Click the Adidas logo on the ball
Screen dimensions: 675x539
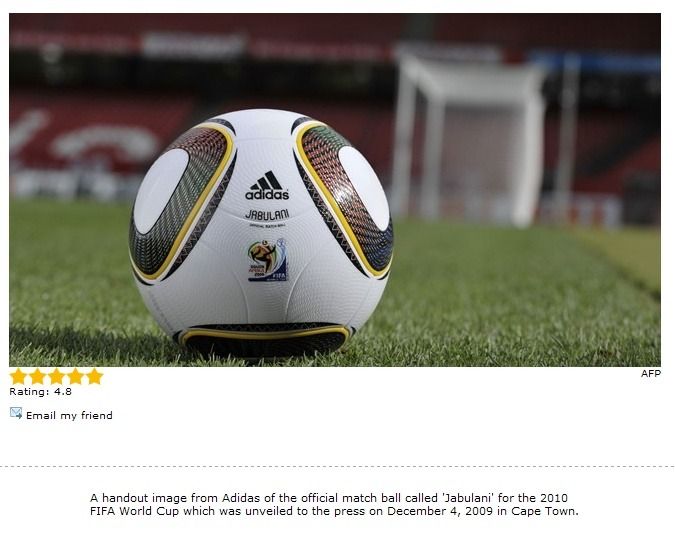click(x=267, y=186)
